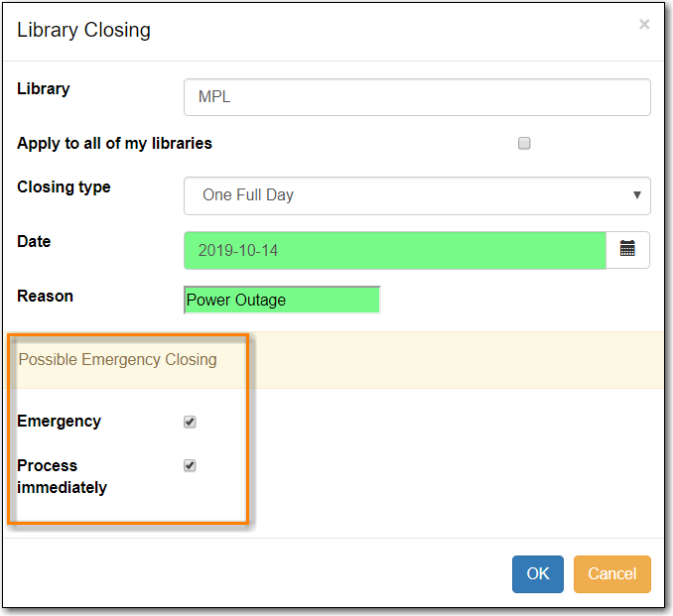Click the Emergency label text
The image size is (673, 616).
point(59,421)
